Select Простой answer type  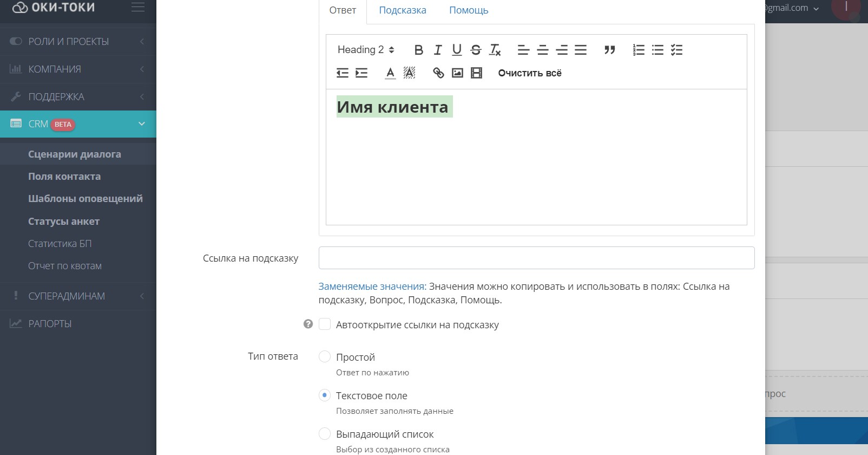click(325, 357)
